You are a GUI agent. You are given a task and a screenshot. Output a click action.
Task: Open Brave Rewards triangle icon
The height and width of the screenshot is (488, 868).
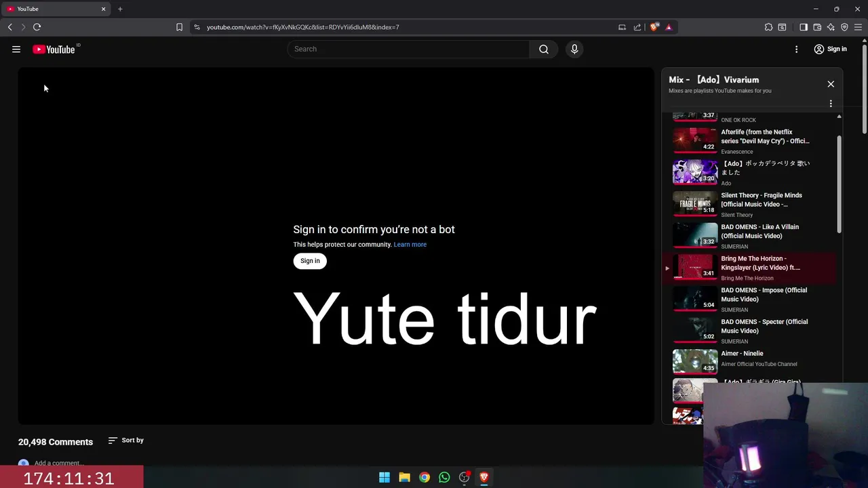[x=669, y=27]
